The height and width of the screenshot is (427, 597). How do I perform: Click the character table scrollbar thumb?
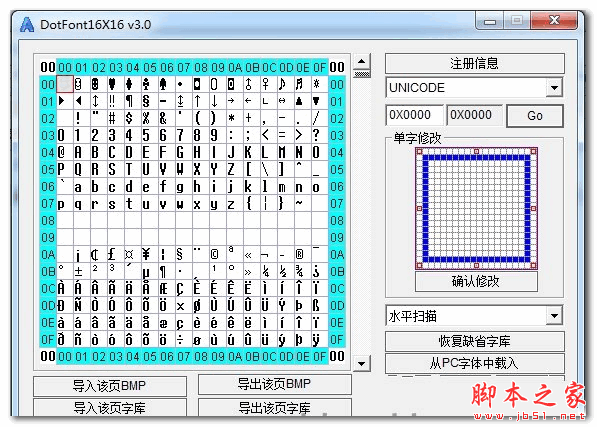[362, 74]
